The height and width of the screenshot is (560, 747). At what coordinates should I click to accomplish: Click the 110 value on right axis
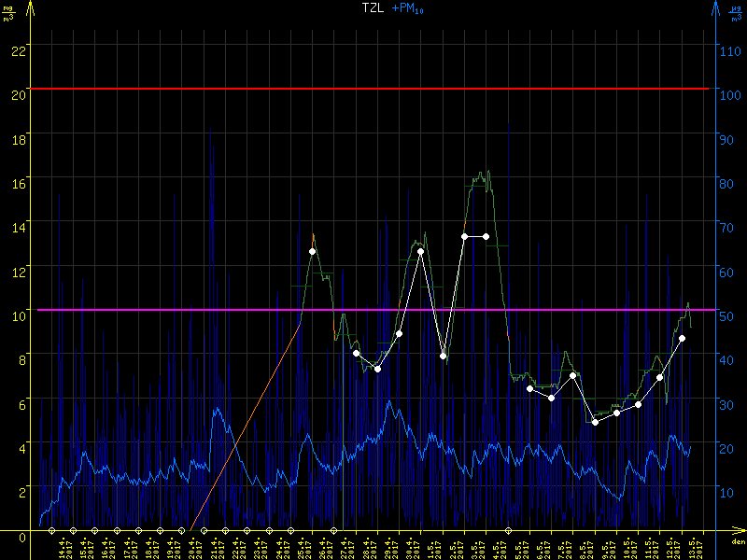729,50
